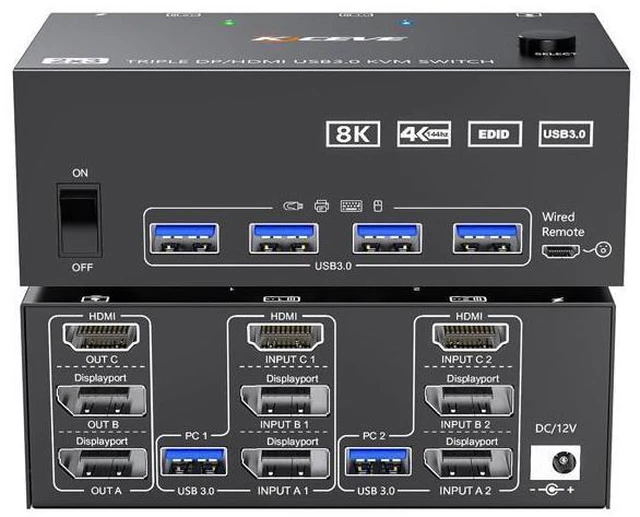Push the round SELECT button on top
Viewport: 640px width, 517px height.
pos(547,44)
